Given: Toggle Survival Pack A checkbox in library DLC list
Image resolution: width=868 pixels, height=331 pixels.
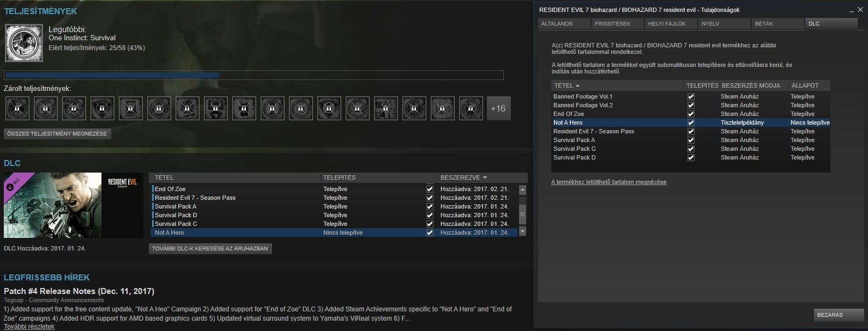Looking at the screenshot, I should (x=430, y=206).
